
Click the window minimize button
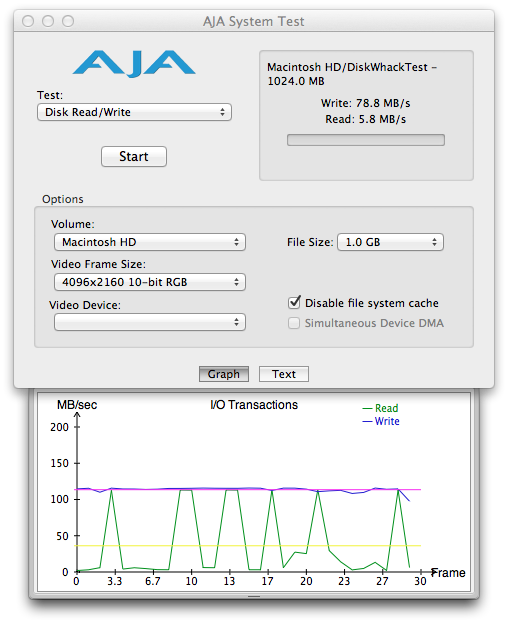(x=48, y=21)
